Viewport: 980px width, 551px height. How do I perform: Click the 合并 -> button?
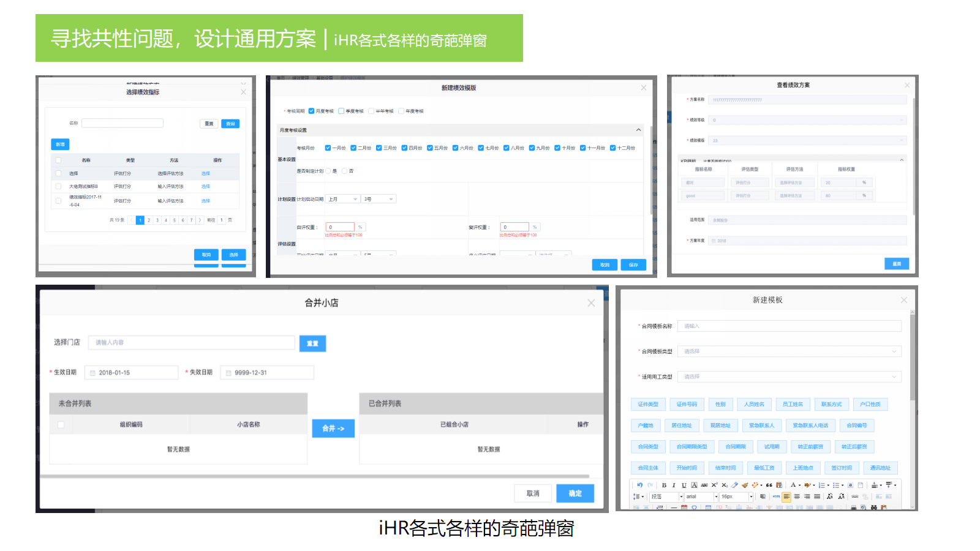click(x=333, y=429)
